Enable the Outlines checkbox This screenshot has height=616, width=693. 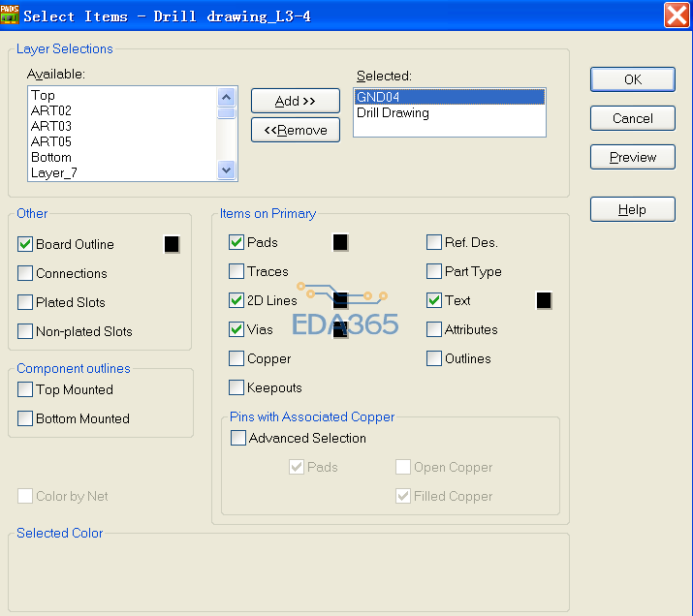434,358
